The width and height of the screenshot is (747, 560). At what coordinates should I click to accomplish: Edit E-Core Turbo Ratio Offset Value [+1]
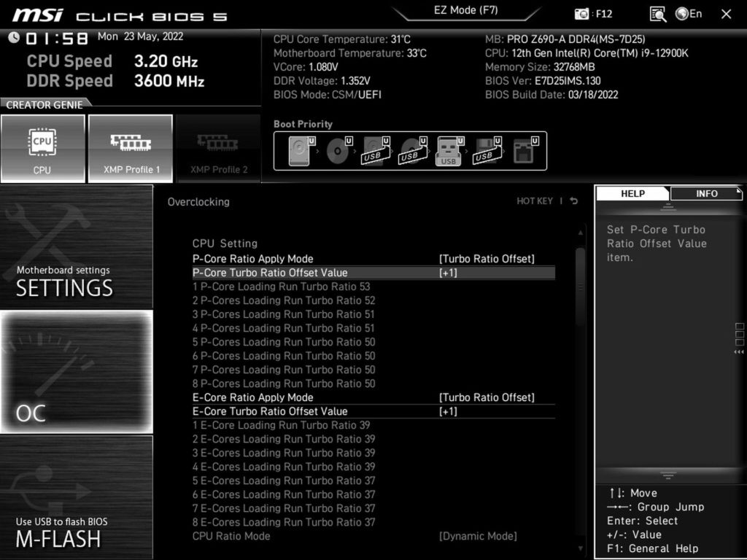coord(448,411)
